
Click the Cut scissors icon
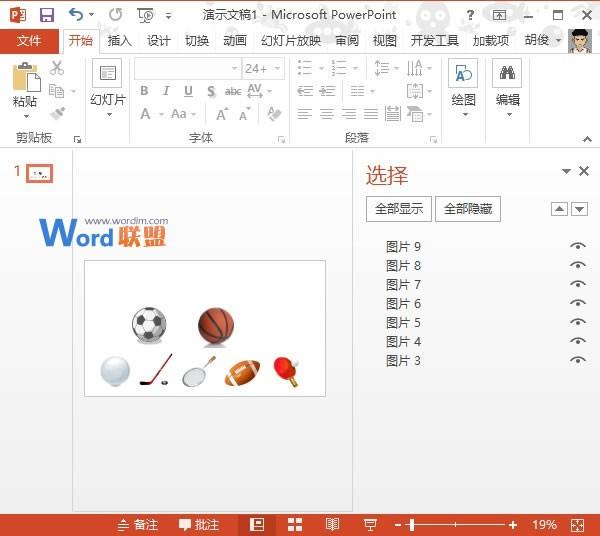click(x=57, y=68)
